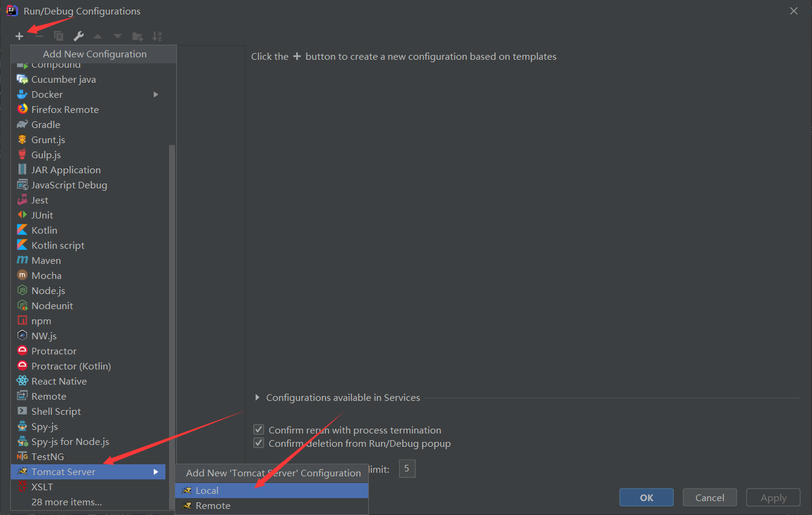Click the Shell Script icon
Screen dimensions: 812x515
[22, 411]
